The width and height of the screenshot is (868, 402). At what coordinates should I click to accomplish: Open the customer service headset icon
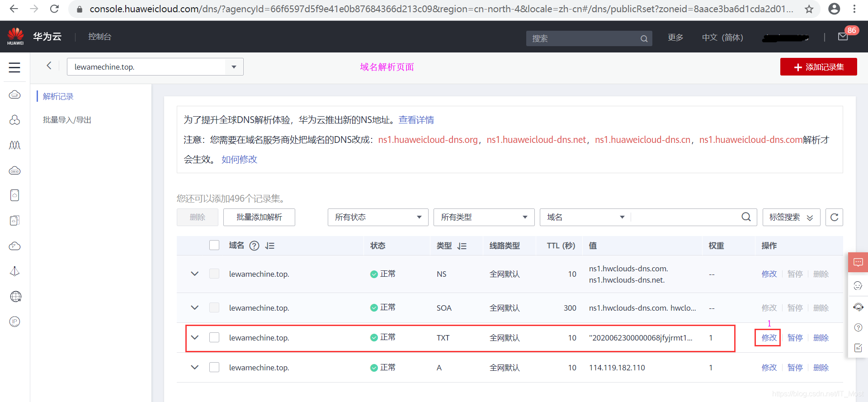tap(858, 307)
